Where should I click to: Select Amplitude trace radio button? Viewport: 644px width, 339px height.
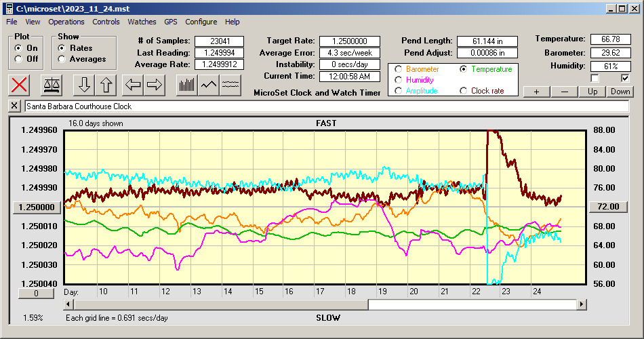coord(398,90)
